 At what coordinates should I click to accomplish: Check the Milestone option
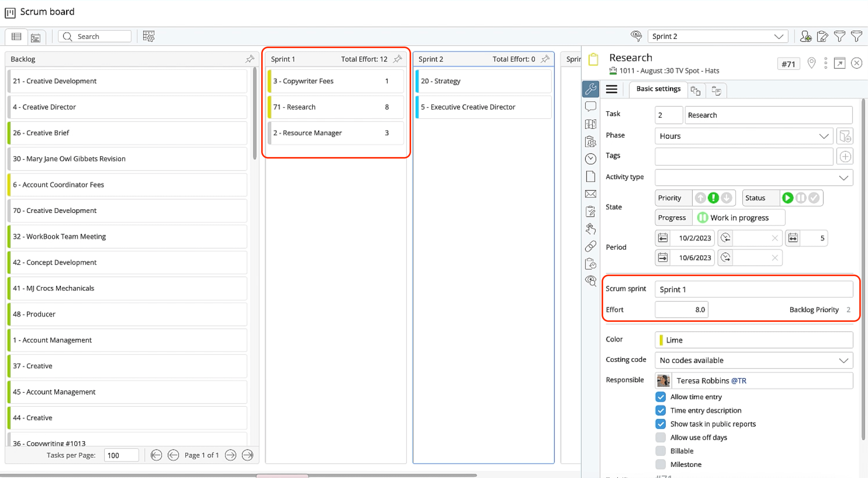661,464
